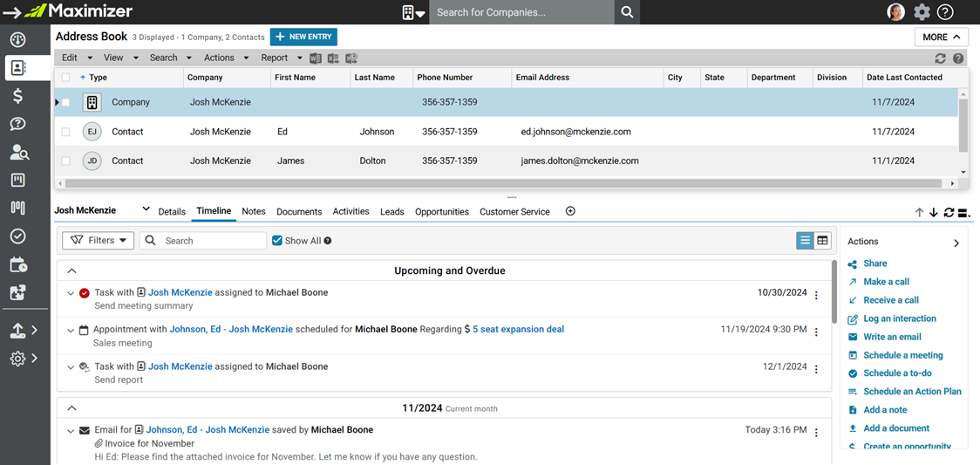This screenshot has width=980, height=465.
Task: Open the View menu
Action: coord(120,58)
